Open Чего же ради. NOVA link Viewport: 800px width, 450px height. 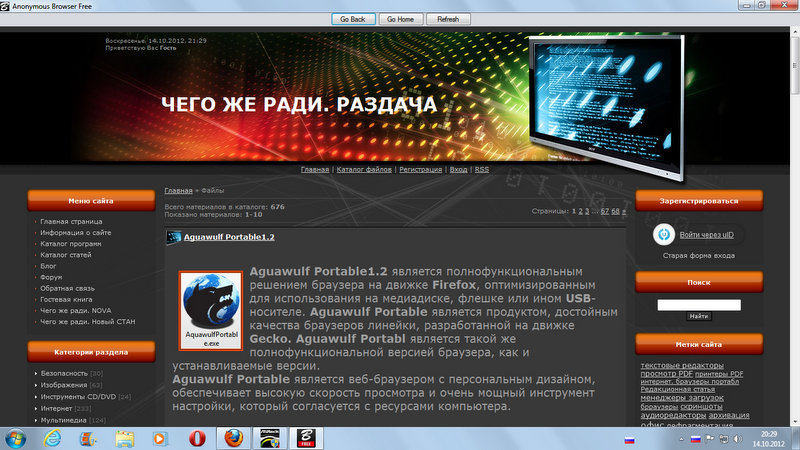76,310
